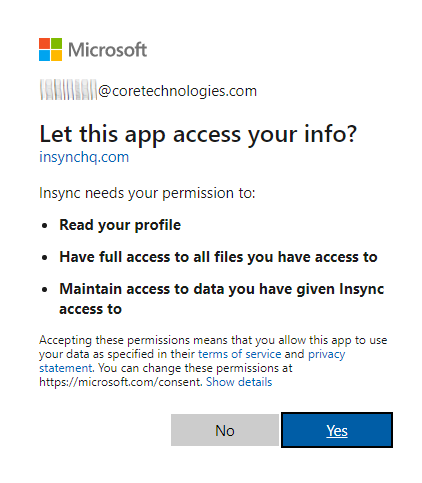Click the Microsoft wordmark text

coord(107,50)
